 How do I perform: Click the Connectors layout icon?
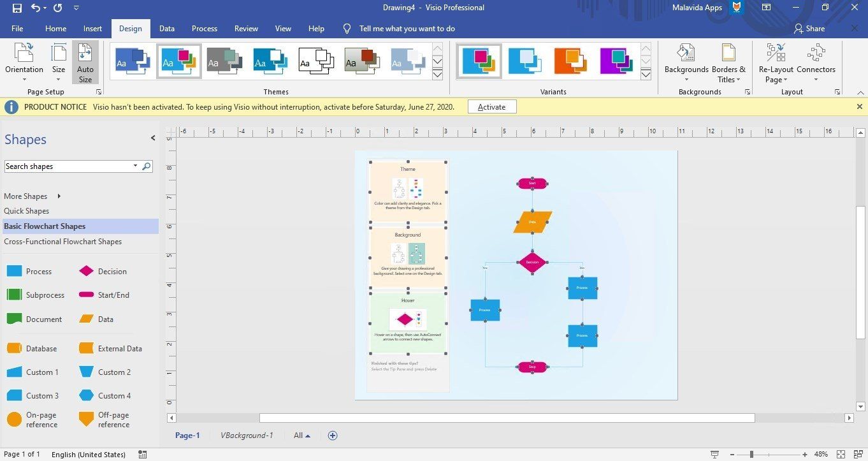[x=816, y=58]
